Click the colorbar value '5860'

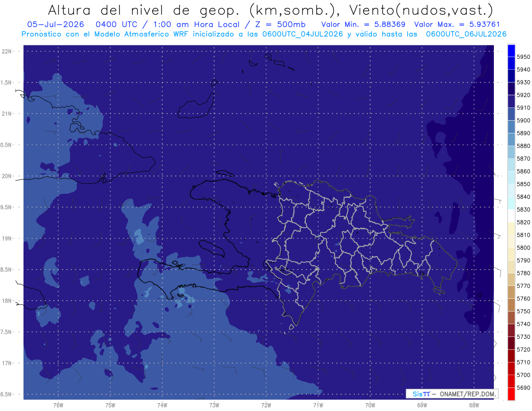point(523,171)
